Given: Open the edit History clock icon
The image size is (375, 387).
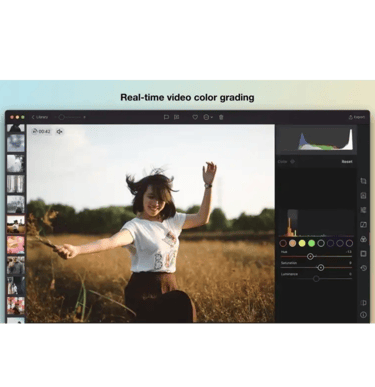Looking at the screenshot, I should click(x=363, y=268).
